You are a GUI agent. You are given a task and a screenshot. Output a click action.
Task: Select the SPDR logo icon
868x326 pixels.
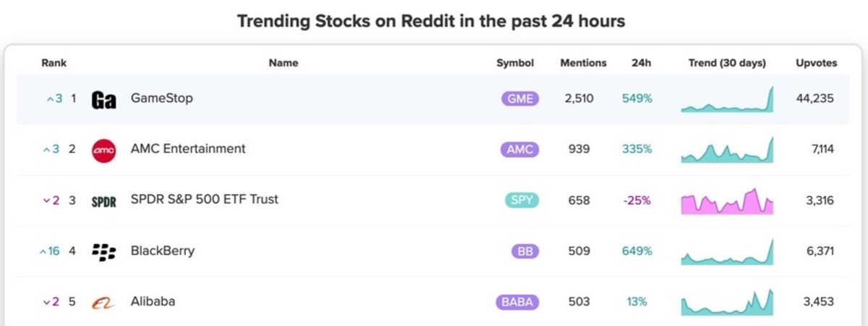point(103,202)
